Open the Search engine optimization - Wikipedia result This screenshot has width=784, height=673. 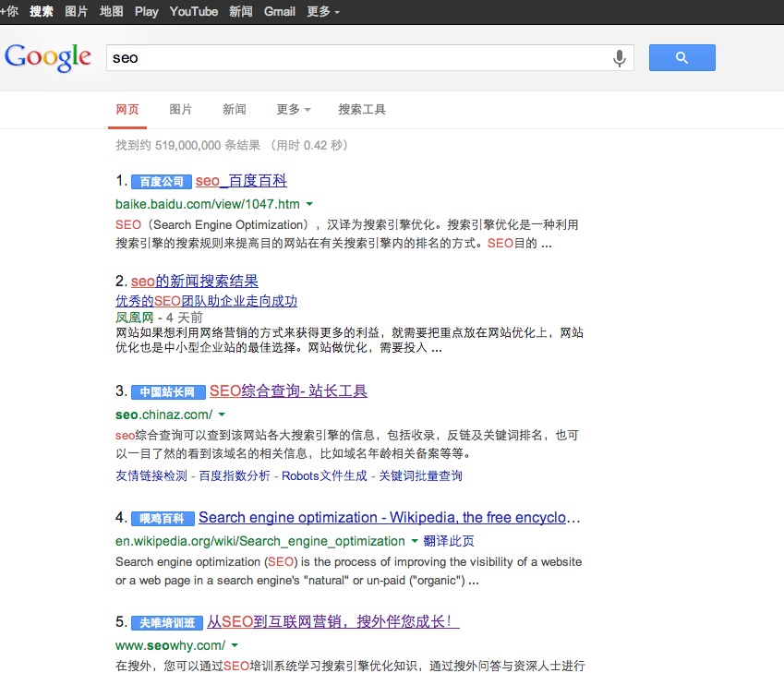pos(389,518)
